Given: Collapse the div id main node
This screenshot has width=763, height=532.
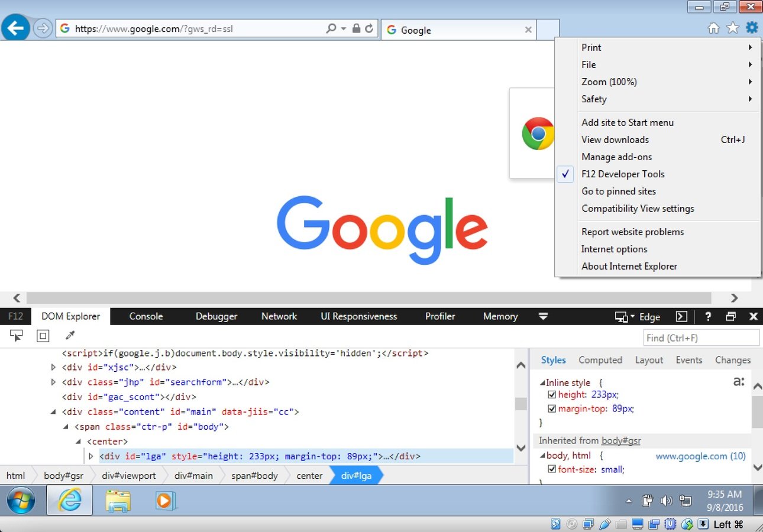Looking at the screenshot, I should [x=54, y=412].
